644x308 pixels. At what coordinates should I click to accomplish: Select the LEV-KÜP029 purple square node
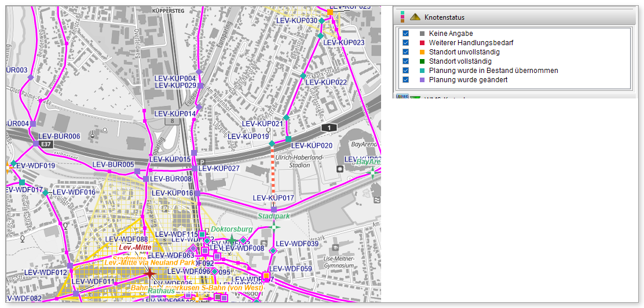(200, 86)
